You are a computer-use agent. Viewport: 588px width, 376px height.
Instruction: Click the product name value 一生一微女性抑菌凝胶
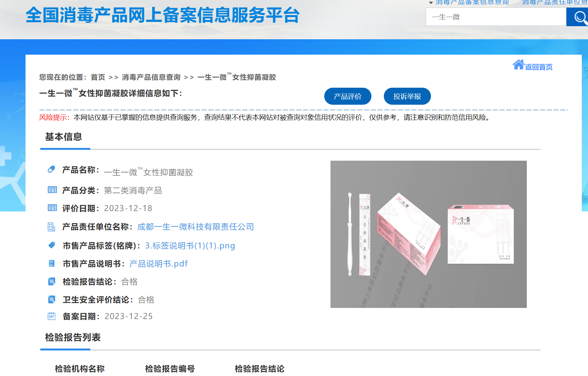[149, 172]
